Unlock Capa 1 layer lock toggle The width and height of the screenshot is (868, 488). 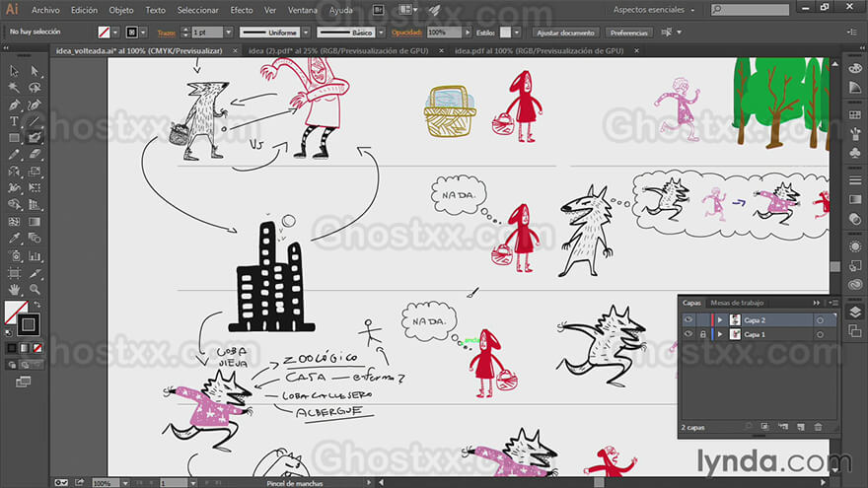[702, 334]
